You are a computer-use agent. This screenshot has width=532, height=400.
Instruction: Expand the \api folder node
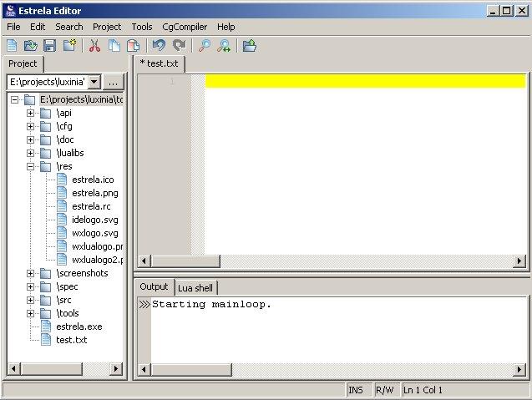pyautogui.click(x=31, y=113)
